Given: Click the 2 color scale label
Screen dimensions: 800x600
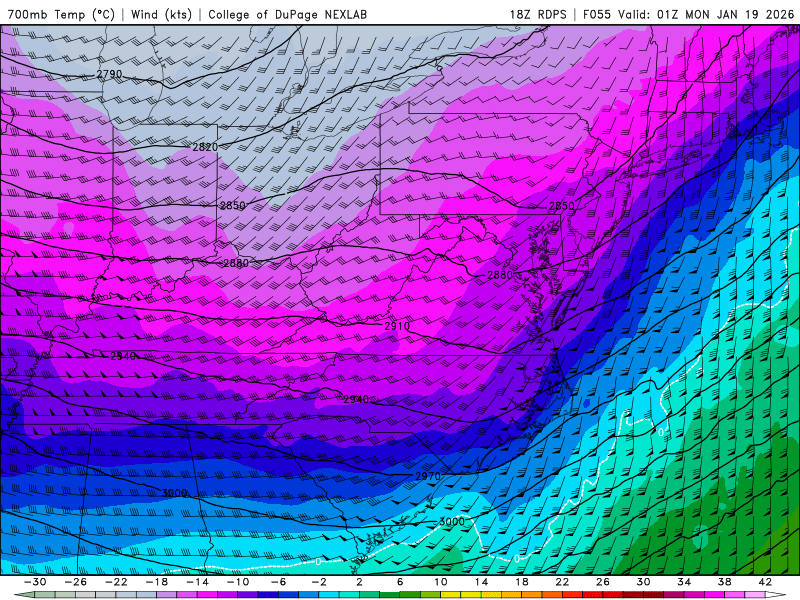Looking at the screenshot, I should [x=359, y=582].
